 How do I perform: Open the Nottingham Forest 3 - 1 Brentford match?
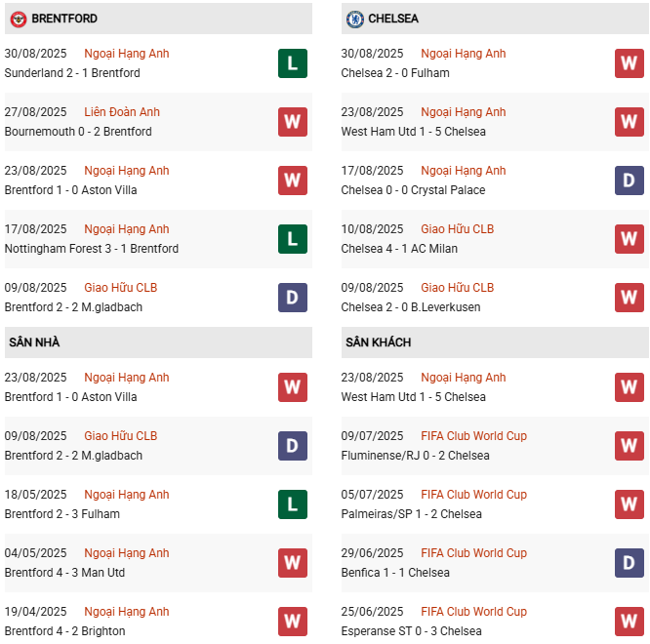click(92, 249)
